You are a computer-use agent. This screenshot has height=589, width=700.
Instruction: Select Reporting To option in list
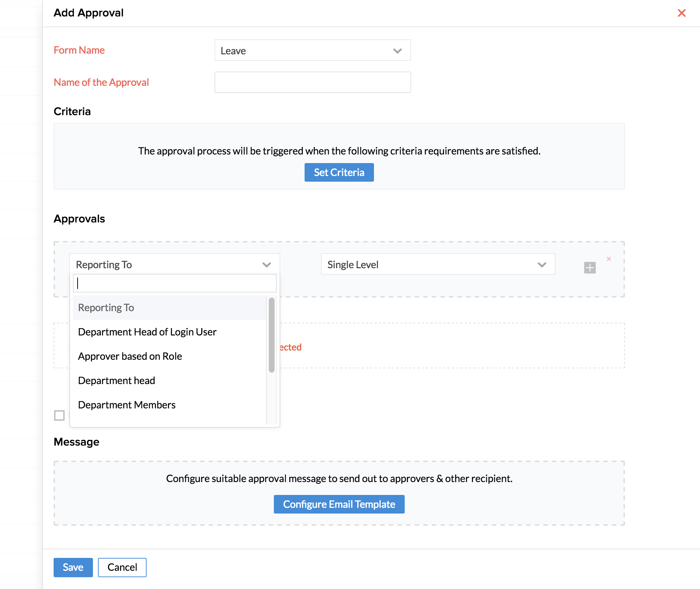click(x=106, y=308)
